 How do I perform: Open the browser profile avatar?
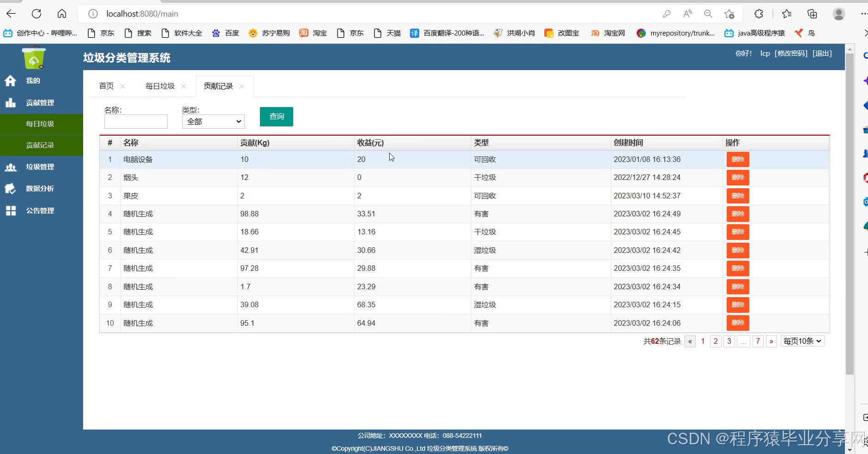tap(839, 14)
